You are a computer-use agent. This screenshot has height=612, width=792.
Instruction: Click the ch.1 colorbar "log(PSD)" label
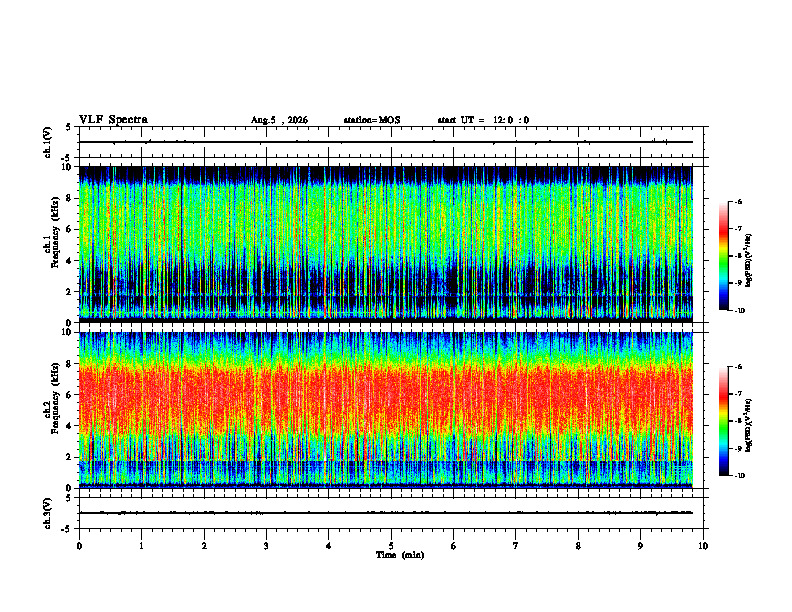point(749,261)
